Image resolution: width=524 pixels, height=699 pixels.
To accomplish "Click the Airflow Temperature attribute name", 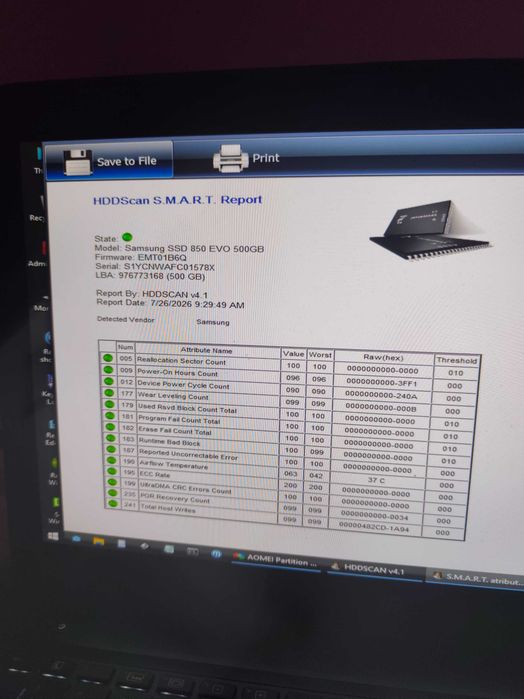I will click(174, 465).
